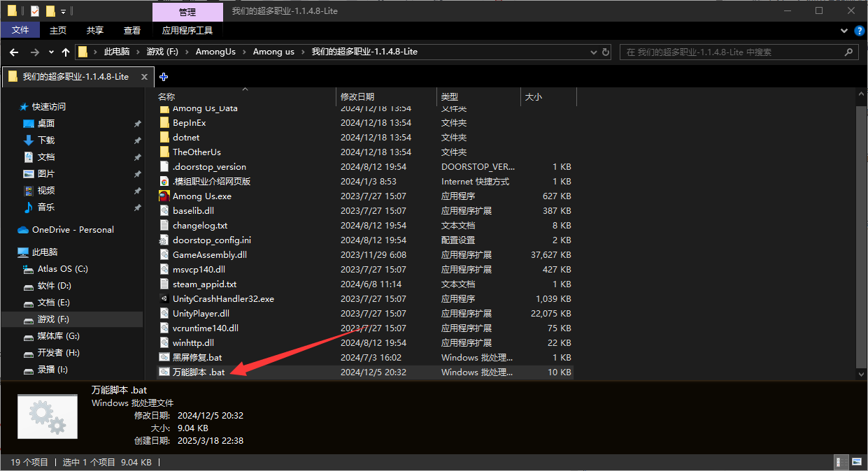Click the search magnifier icon
The width and height of the screenshot is (868, 471).
pos(850,52)
